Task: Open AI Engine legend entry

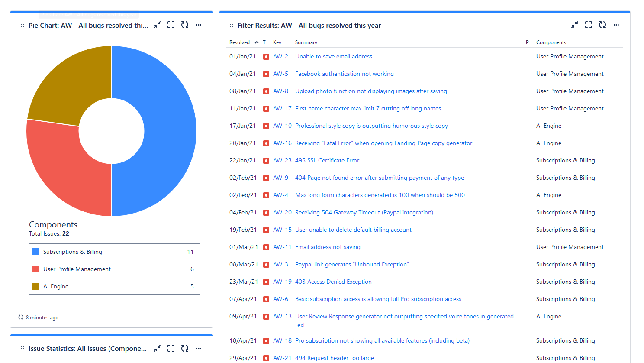Action: pos(56,286)
